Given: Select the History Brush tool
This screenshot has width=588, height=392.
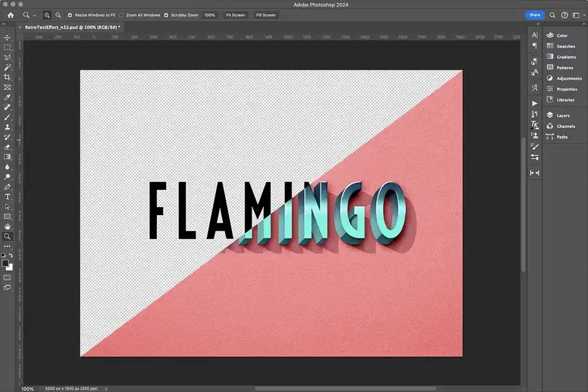Looking at the screenshot, I should click(7, 137).
